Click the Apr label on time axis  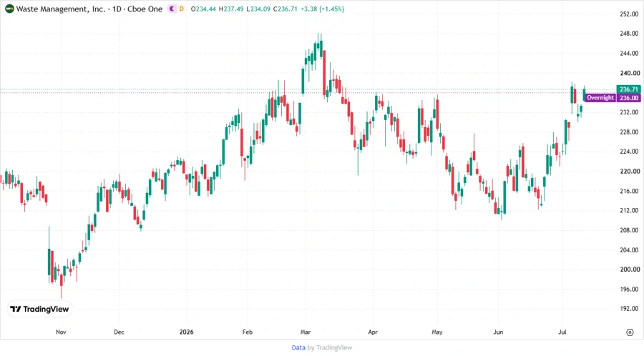click(373, 332)
